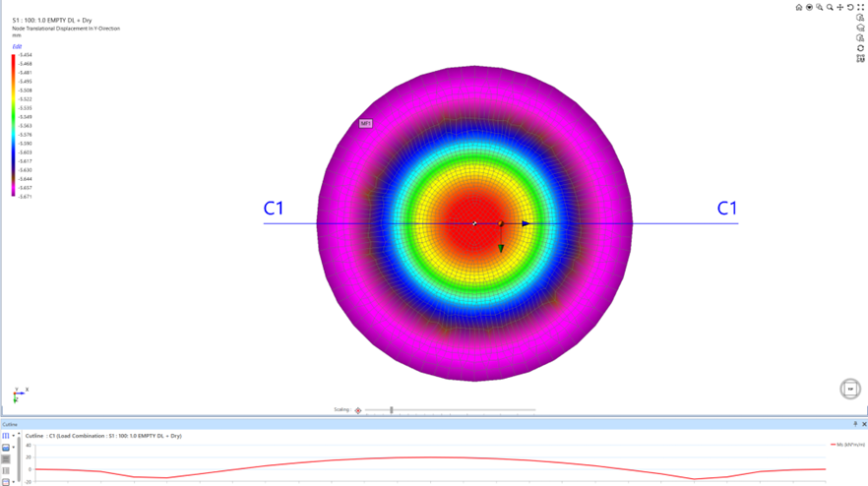Click the bottom view settings icon in right strip

860,58
